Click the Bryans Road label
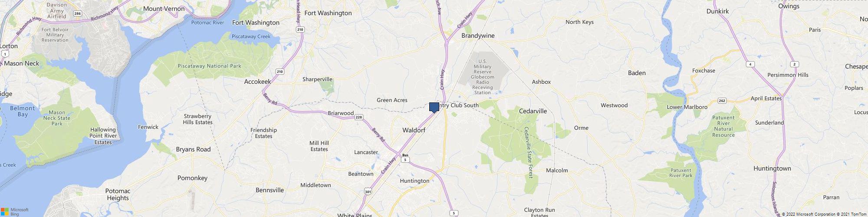 click(x=193, y=149)
